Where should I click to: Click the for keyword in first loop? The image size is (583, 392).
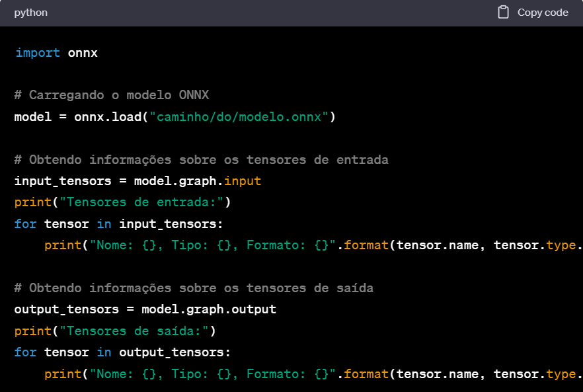pos(26,223)
